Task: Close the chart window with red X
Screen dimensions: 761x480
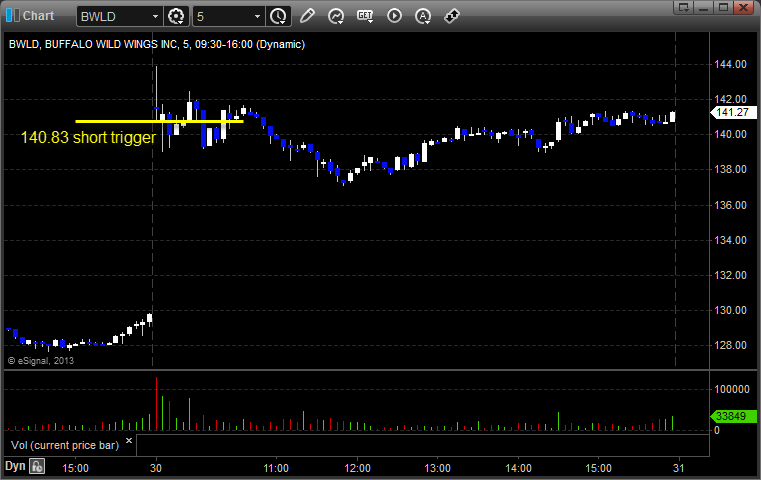Action: pyautogui.click(x=744, y=7)
